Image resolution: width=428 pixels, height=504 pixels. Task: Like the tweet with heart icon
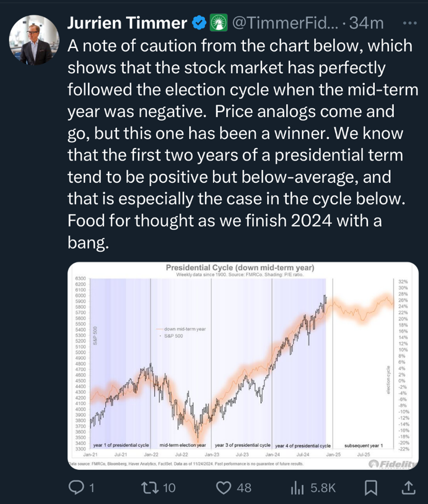pos(224,487)
